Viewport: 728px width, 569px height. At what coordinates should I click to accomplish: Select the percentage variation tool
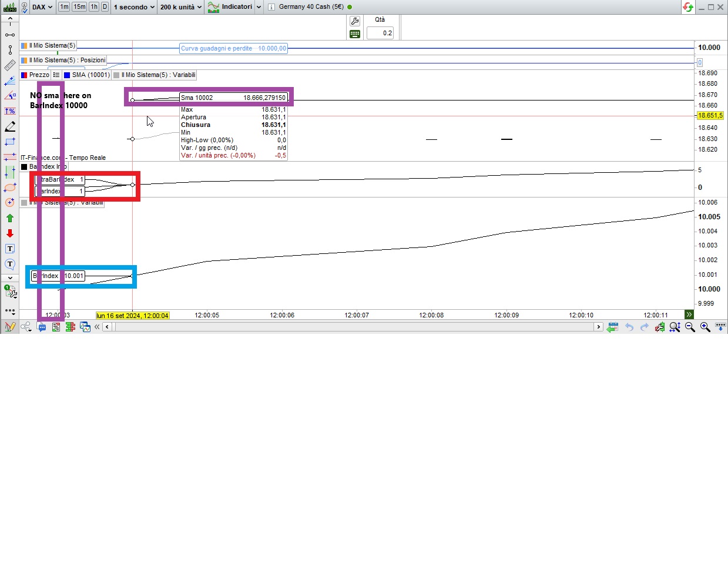click(10, 111)
